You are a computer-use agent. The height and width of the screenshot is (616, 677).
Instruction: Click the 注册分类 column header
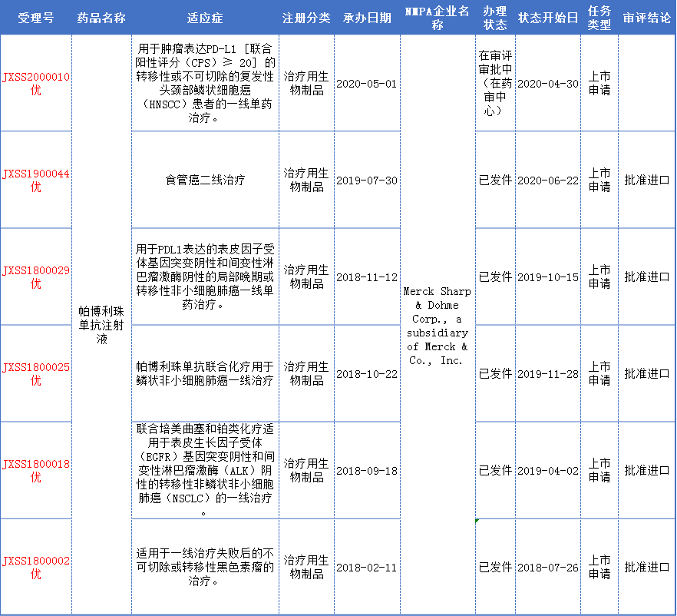pos(306,18)
